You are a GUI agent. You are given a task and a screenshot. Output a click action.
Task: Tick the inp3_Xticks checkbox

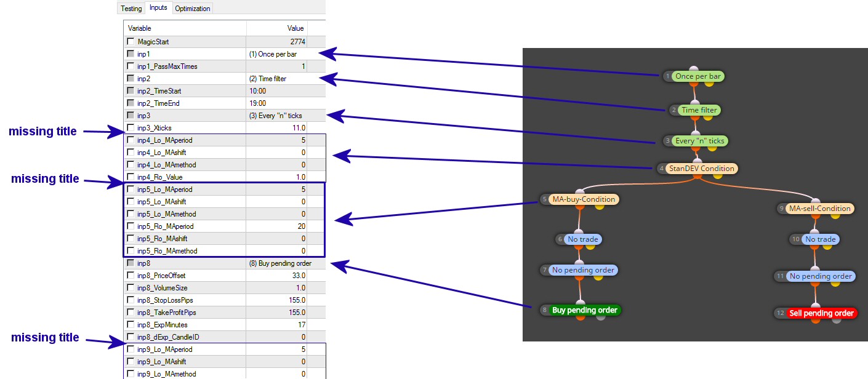pos(131,128)
